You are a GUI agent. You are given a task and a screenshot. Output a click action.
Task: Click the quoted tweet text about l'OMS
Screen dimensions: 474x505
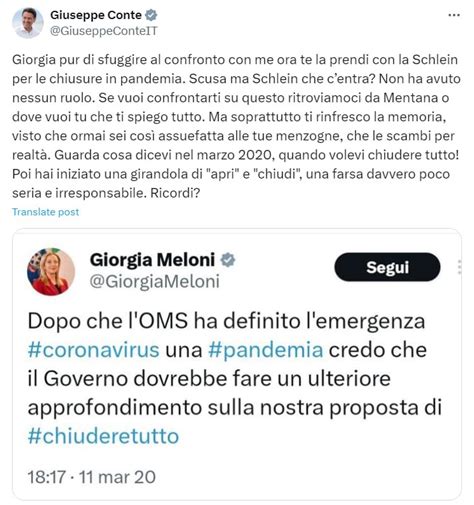pyautogui.click(x=235, y=379)
